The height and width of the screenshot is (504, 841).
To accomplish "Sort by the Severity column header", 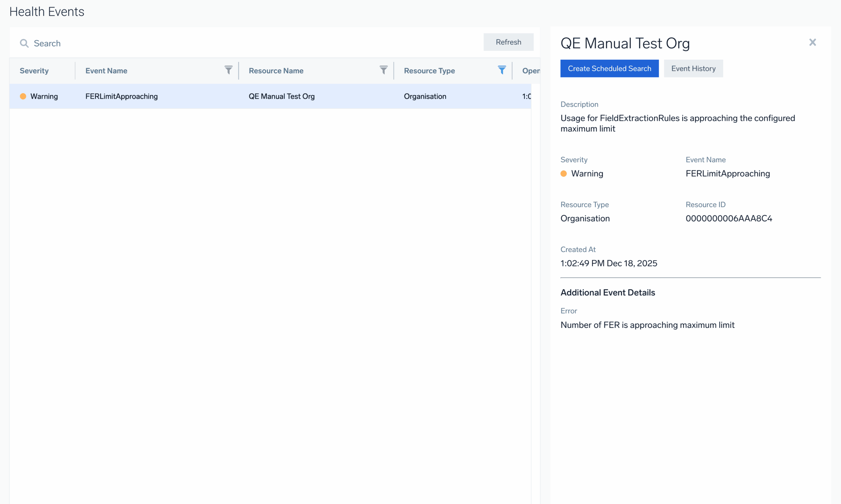I will pos(34,71).
